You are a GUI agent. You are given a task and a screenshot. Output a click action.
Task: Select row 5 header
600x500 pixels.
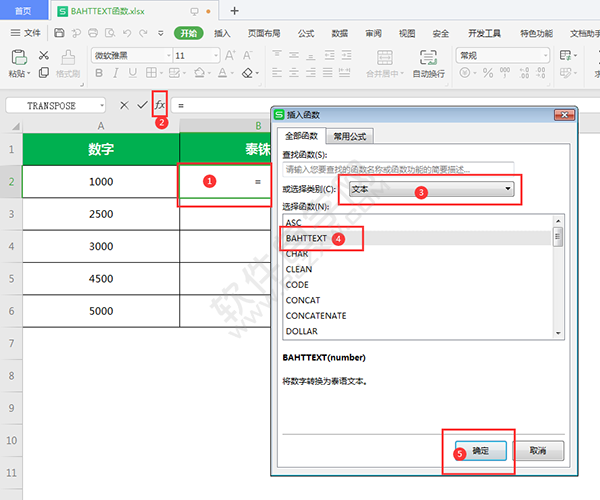pyautogui.click(x=11, y=279)
